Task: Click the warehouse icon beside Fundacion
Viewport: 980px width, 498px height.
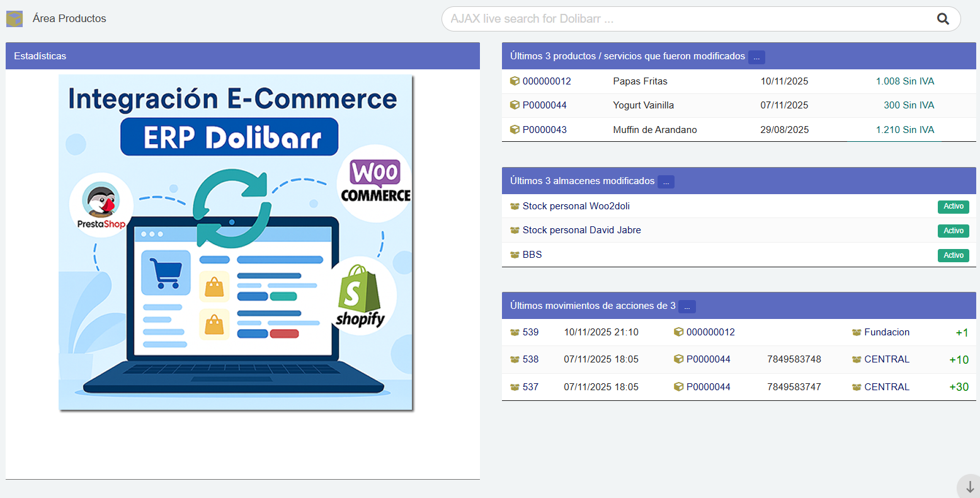Action: tap(855, 332)
